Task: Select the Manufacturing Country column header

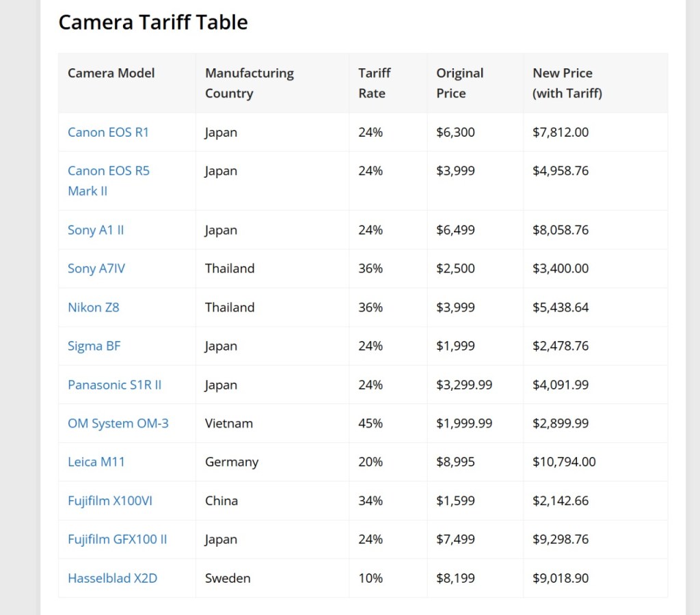Action: (x=249, y=83)
